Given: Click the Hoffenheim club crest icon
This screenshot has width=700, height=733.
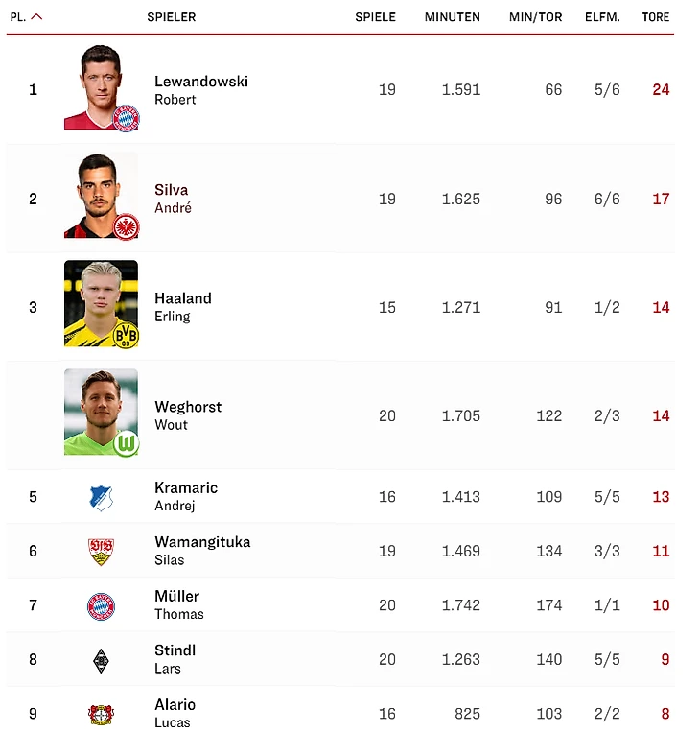Looking at the screenshot, I should (x=101, y=497).
